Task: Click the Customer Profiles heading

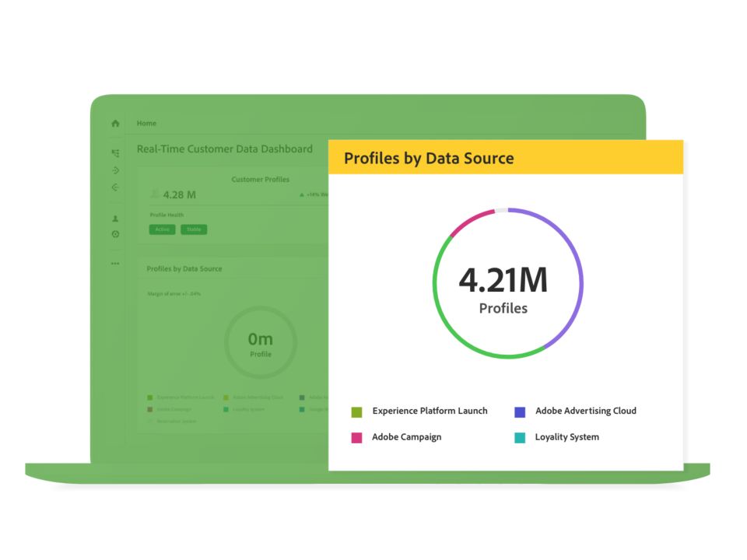Action: (260, 180)
